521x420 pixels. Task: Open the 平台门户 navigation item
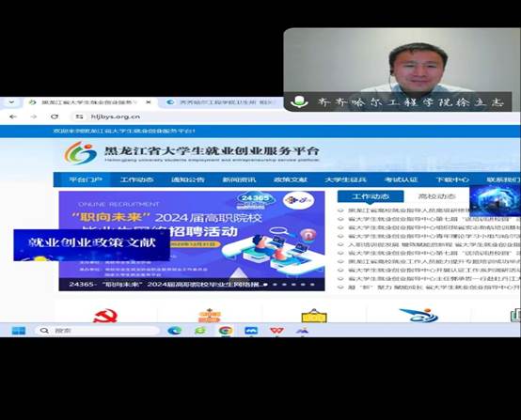(86, 179)
